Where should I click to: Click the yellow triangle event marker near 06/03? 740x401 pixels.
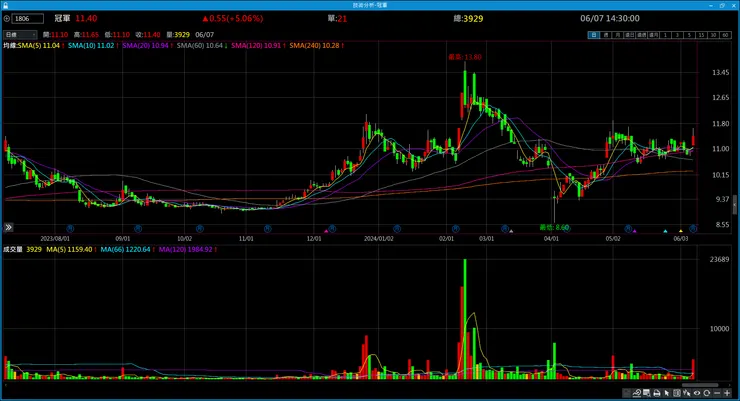coord(681,231)
